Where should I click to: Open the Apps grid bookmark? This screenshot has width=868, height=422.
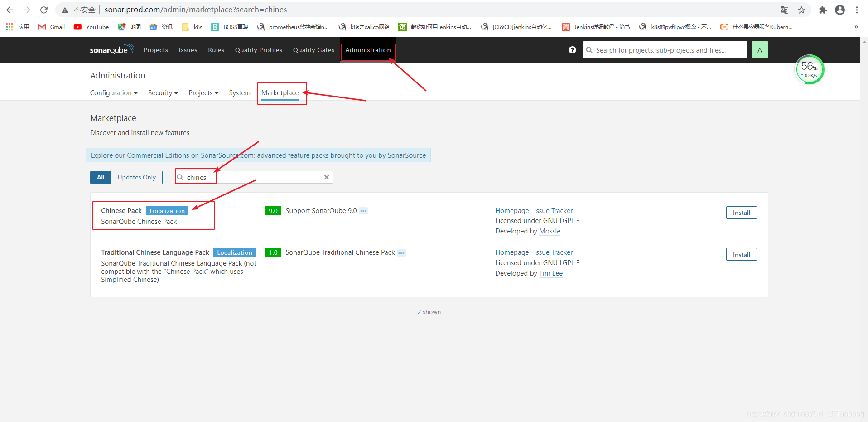pyautogui.click(x=17, y=27)
